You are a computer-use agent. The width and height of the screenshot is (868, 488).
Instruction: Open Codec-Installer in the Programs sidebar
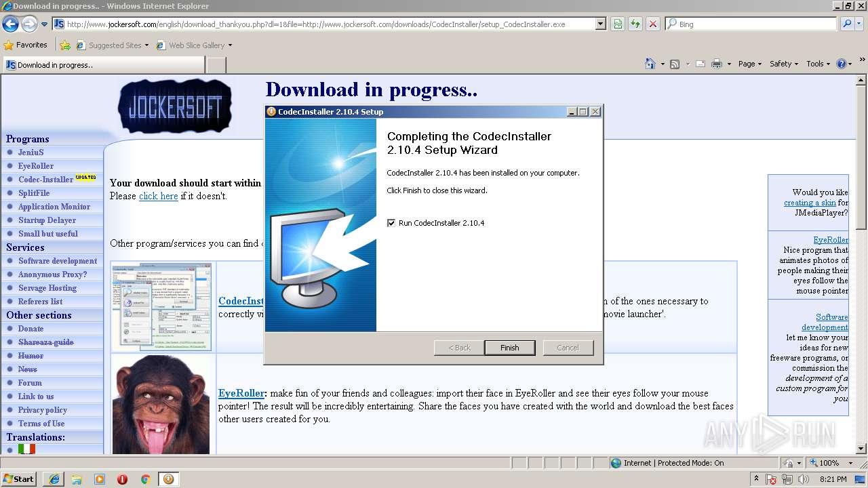click(x=46, y=180)
